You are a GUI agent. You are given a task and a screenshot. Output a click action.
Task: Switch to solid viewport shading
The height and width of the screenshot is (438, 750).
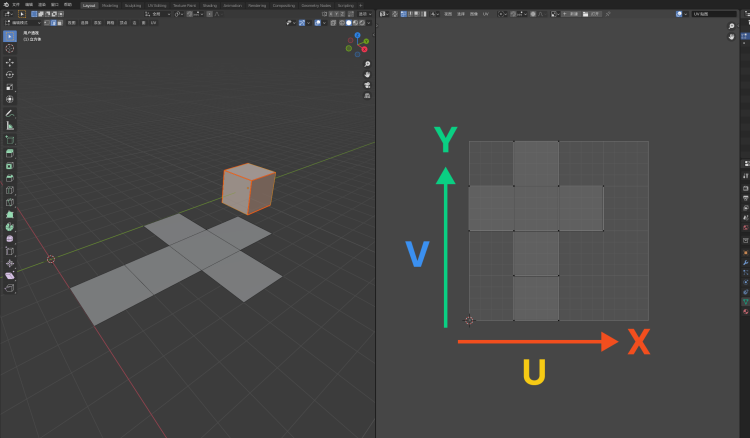349,22
